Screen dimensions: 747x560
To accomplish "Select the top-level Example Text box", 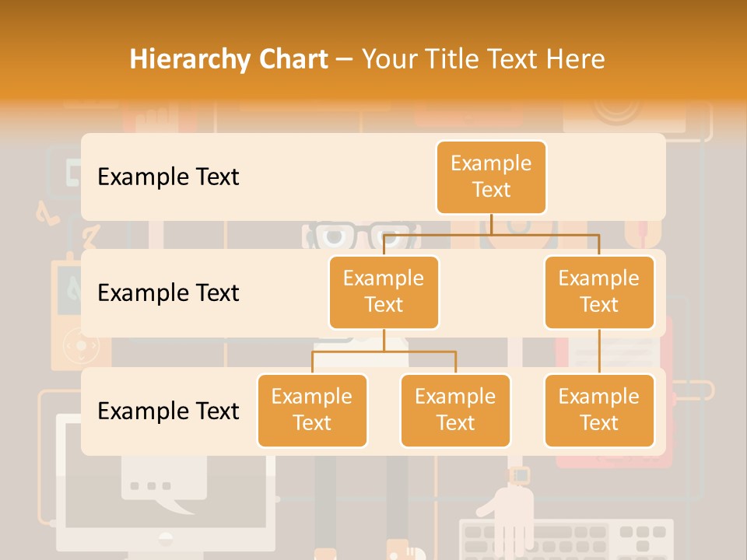I will coord(491,177).
